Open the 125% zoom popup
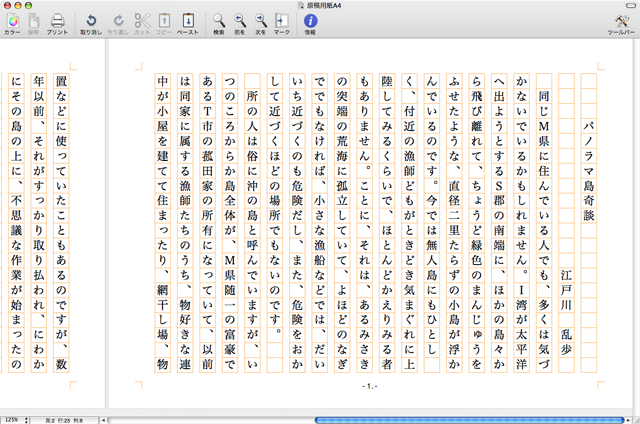This screenshot has height=424, width=640. pos(15,420)
